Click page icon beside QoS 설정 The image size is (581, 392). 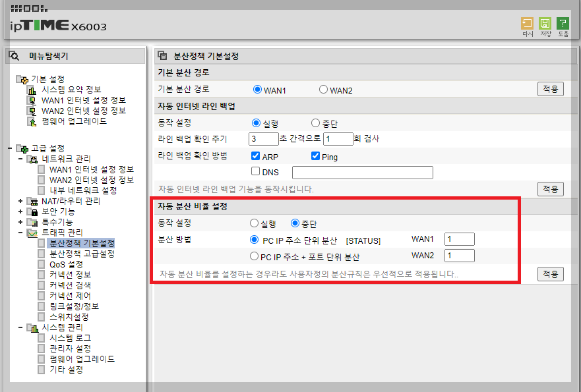[x=42, y=264]
